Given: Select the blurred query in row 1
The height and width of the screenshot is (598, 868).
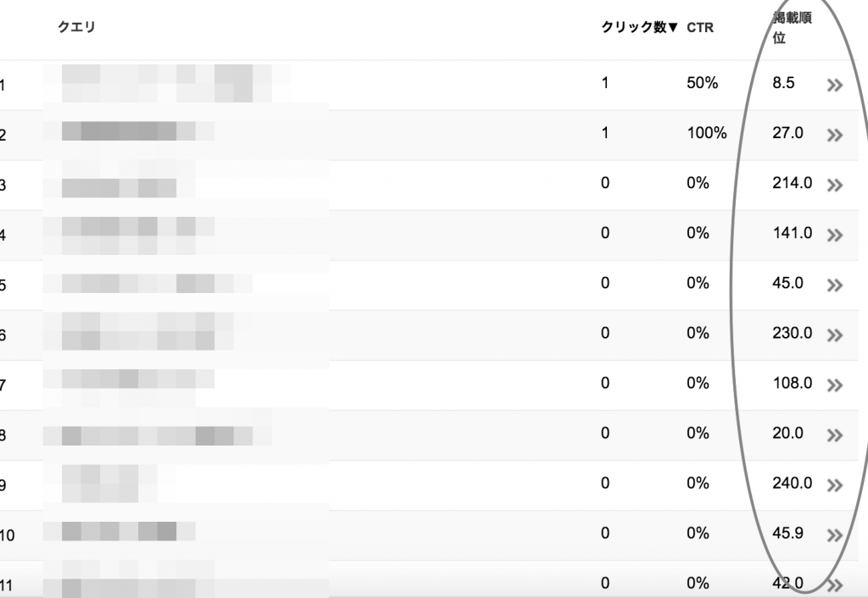Looking at the screenshot, I should [161, 83].
